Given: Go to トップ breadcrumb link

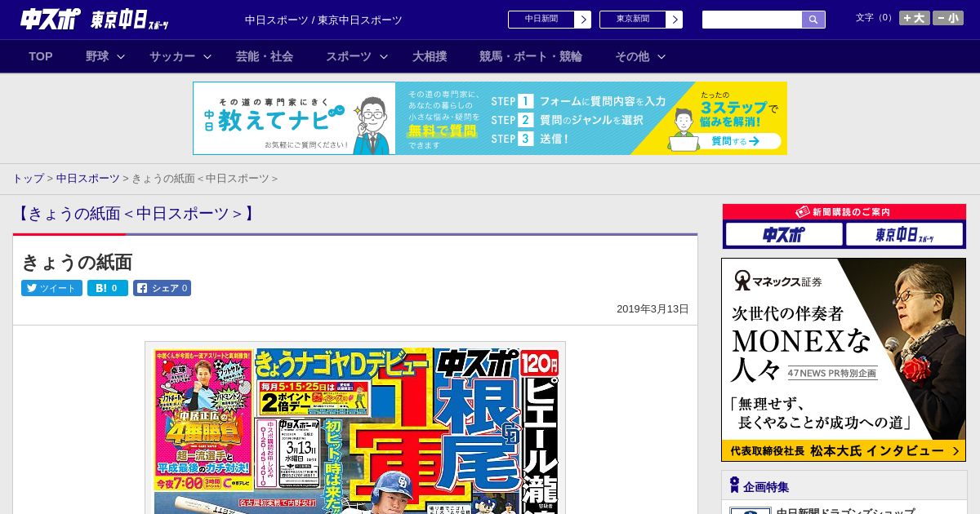Looking at the screenshot, I should [x=28, y=179].
